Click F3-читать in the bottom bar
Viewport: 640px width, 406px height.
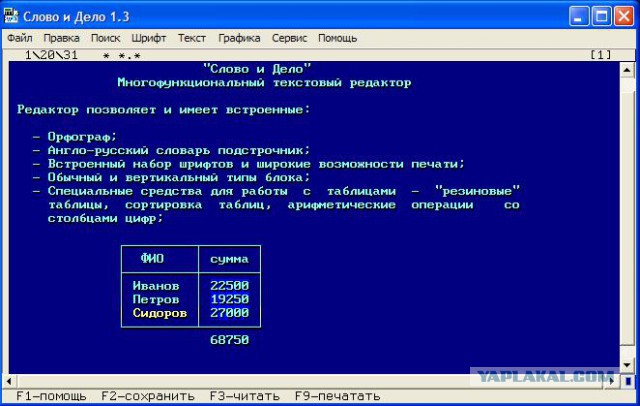(244, 396)
